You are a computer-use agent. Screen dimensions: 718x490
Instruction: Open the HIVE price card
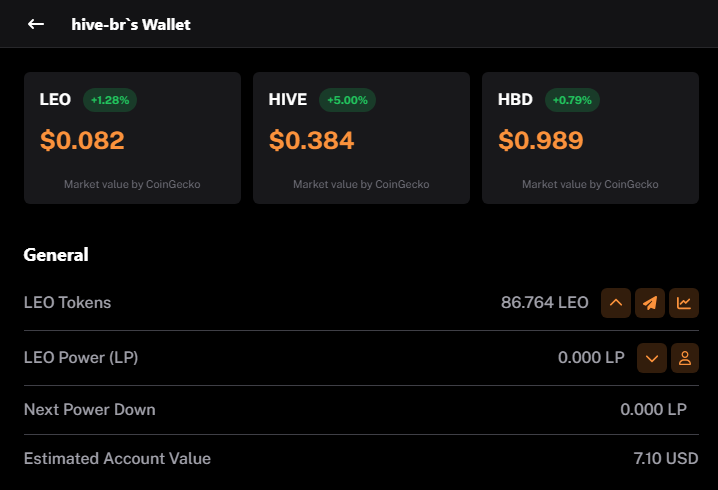[x=361, y=138]
